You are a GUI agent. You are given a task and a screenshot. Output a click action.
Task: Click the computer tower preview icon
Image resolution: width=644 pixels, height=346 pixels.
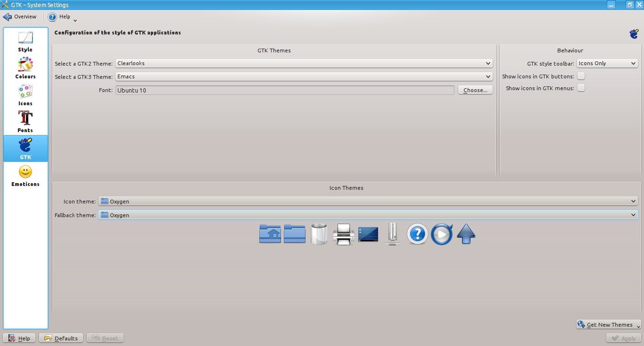click(392, 234)
